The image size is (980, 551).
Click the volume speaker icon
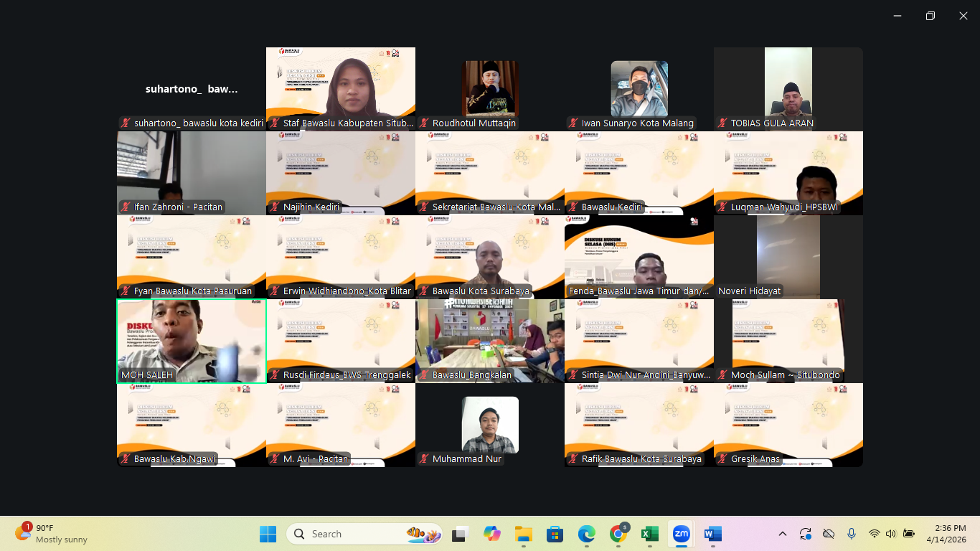(891, 534)
